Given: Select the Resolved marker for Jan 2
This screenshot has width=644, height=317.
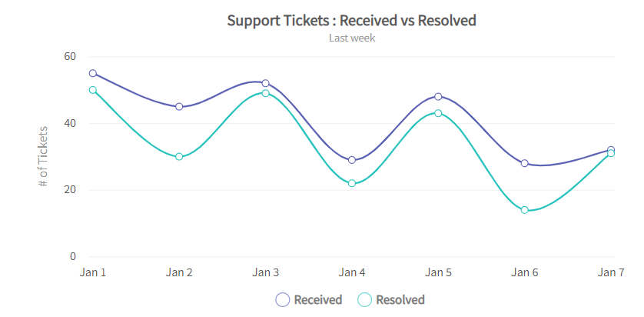Looking at the screenshot, I should coord(179,157).
